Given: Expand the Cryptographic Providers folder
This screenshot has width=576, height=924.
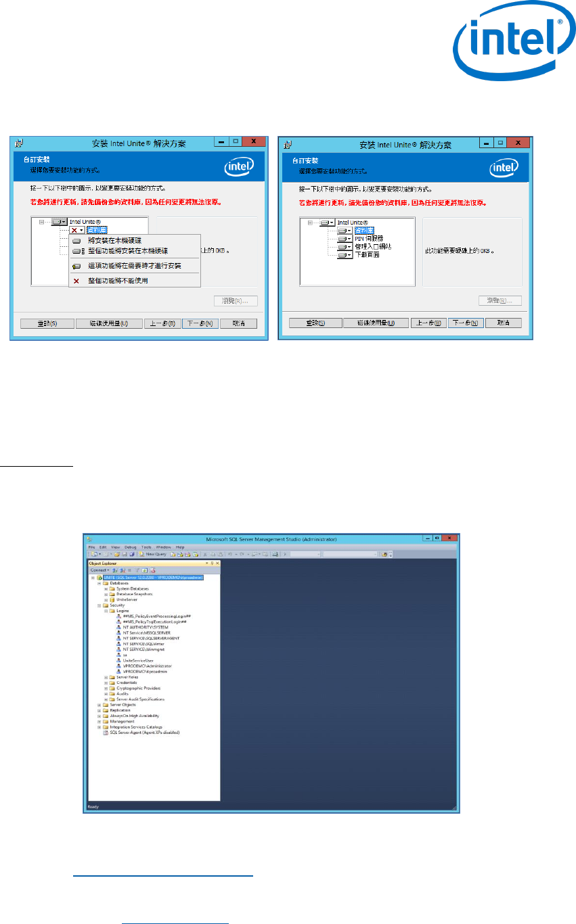Looking at the screenshot, I should tap(106, 688).
